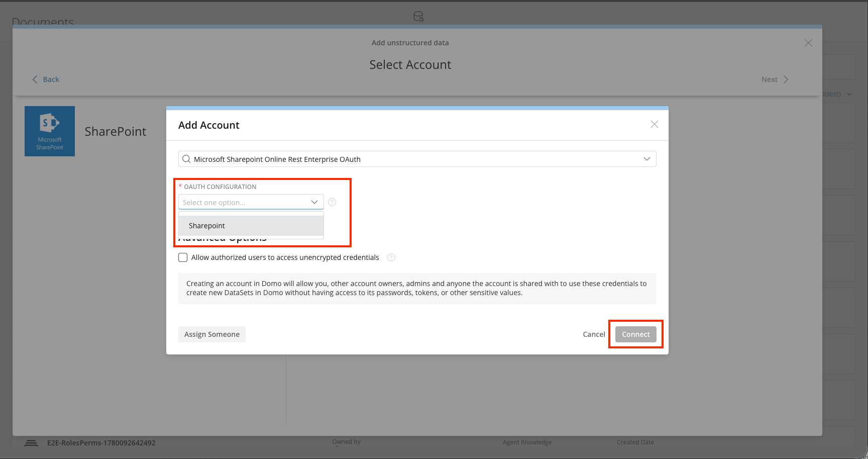Screen dimensions: 868x459
Task: Click the database icon at top center
Action: coord(418,17)
